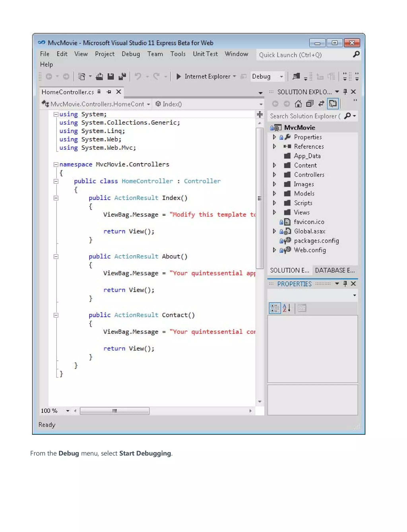Screen dimensions: 407x532
Task: Click the comment out lines toolbar icon
Action: 320,77
